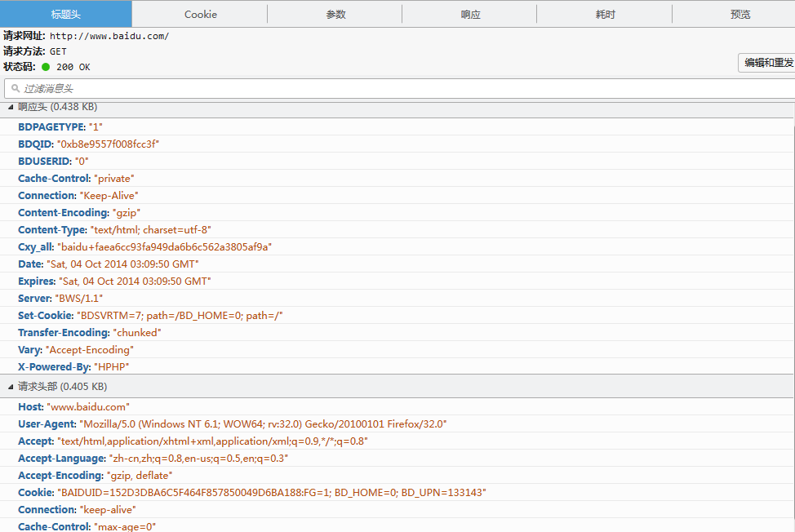This screenshot has width=795, height=532.
Task: Select the Expires header row
Action: pyautogui.click(x=397, y=282)
